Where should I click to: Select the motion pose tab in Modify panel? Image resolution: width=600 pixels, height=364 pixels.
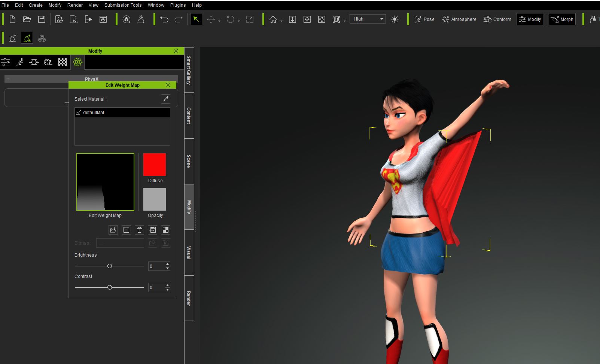pos(20,62)
